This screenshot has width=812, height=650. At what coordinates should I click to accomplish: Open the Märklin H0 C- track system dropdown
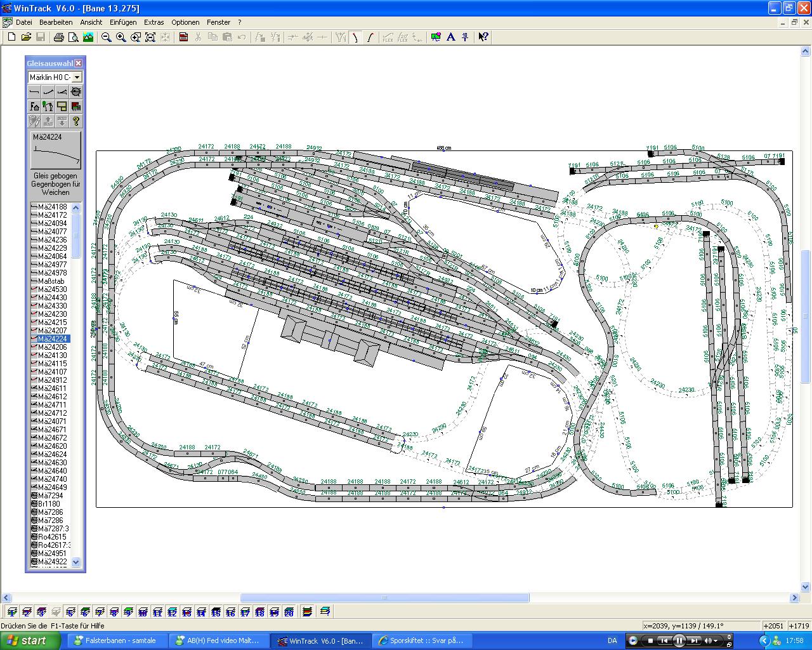(x=77, y=77)
